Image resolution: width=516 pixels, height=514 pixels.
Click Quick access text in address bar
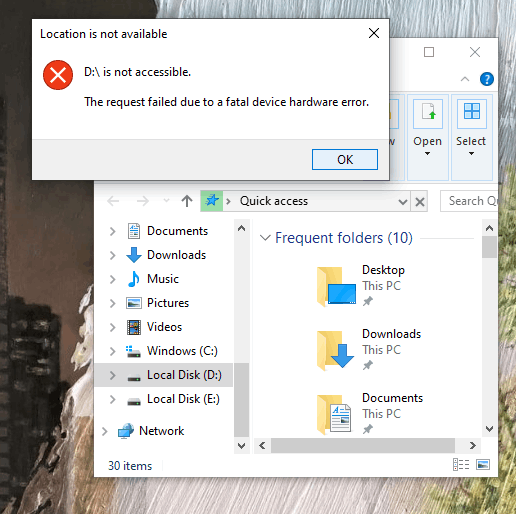274,201
